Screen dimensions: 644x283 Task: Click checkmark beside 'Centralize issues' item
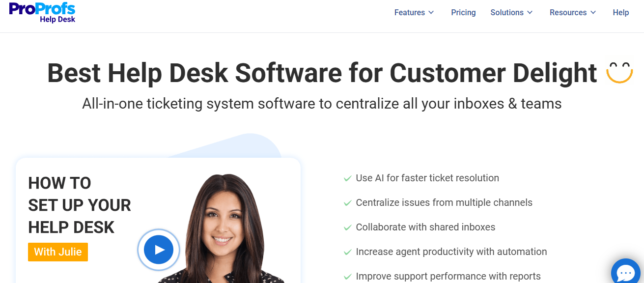347,203
